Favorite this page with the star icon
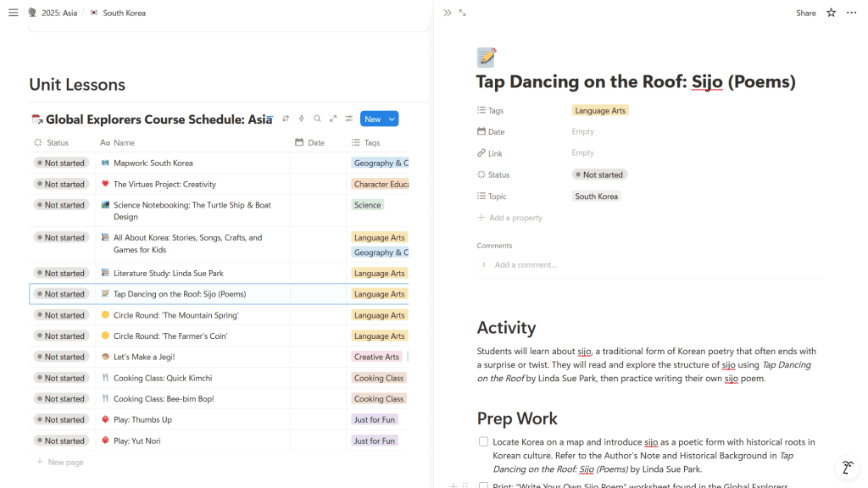The height and width of the screenshot is (488, 868). pyautogui.click(x=831, y=13)
